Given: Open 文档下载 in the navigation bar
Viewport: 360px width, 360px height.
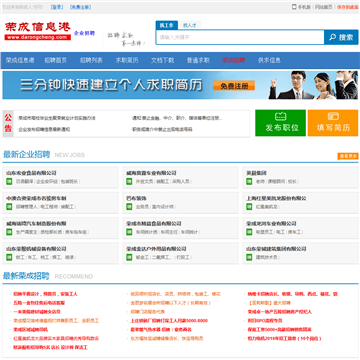Looking at the screenshot, I should pos(163,60).
